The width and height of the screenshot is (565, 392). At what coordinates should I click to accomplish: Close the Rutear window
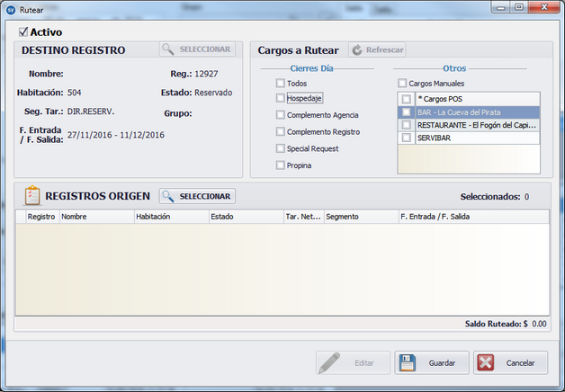click(544, 7)
